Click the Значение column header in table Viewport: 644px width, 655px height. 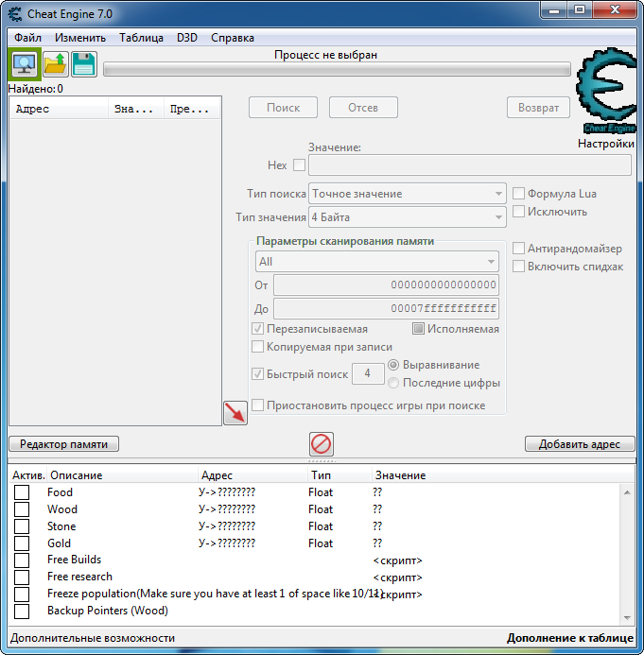tap(501, 475)
